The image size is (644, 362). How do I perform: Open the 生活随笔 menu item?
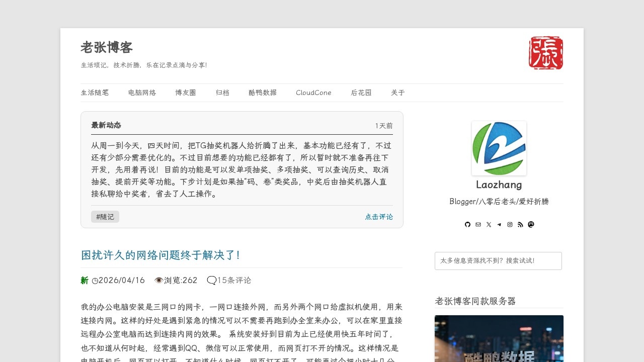pos(95,93)
